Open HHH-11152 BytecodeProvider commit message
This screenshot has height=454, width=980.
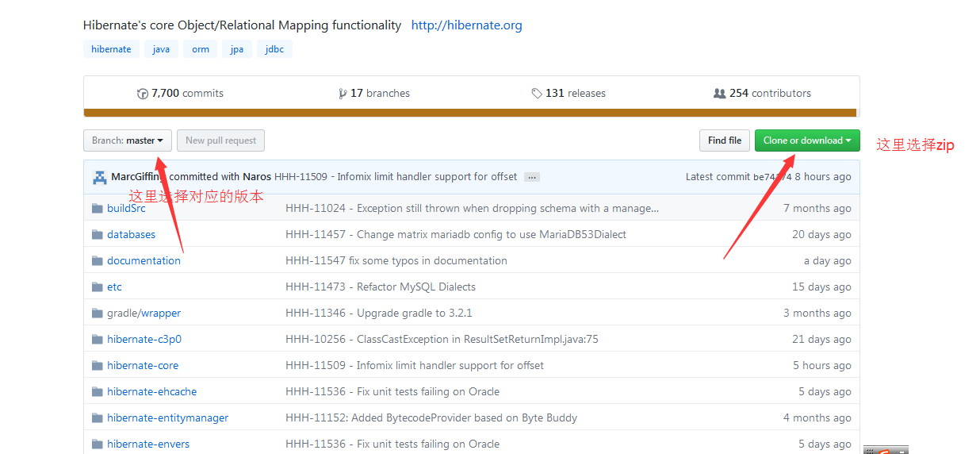pyautogui.click(x=431, y=418)
